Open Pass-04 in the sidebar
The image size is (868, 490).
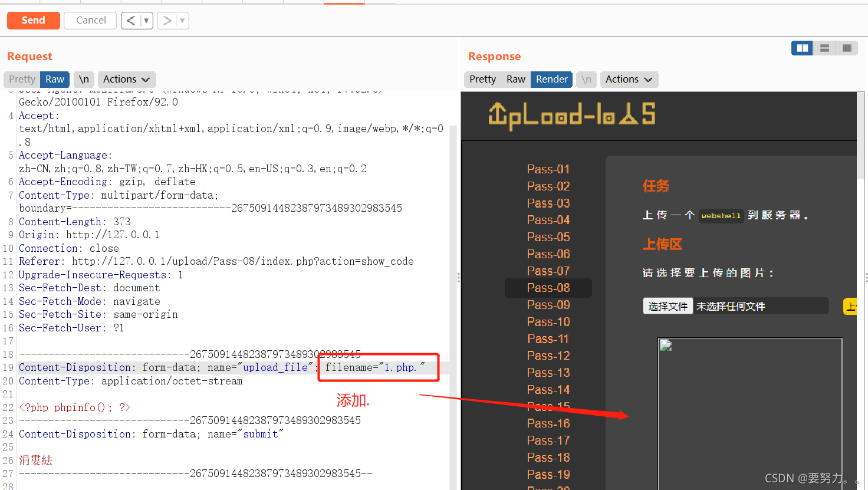(548, 220)
